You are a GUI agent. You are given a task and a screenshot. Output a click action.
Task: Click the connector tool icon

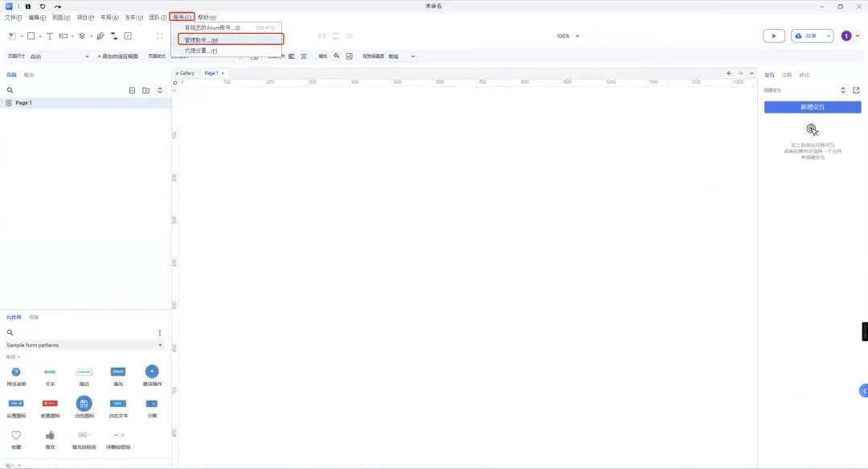114,36
